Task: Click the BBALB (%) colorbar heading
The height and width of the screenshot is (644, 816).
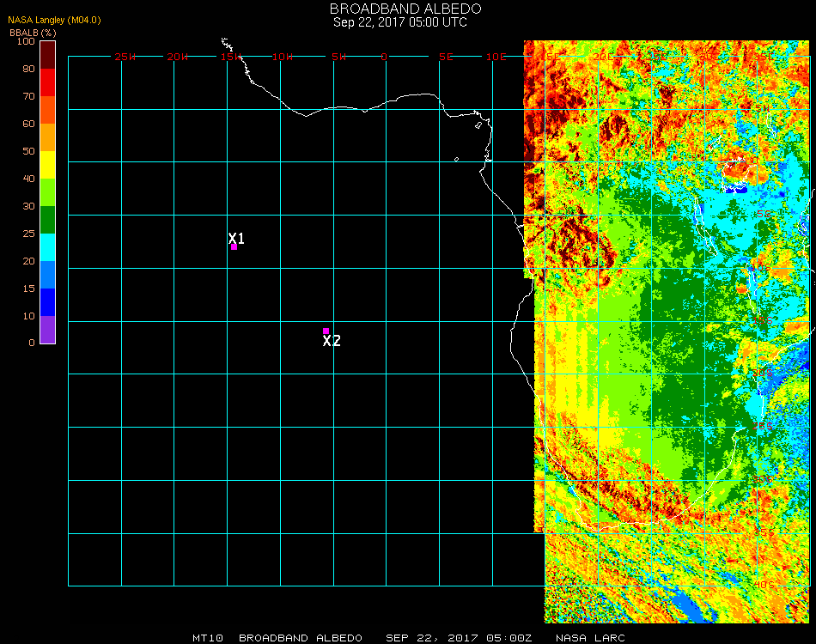Action: pyautogui.click(x=33, y=33)
